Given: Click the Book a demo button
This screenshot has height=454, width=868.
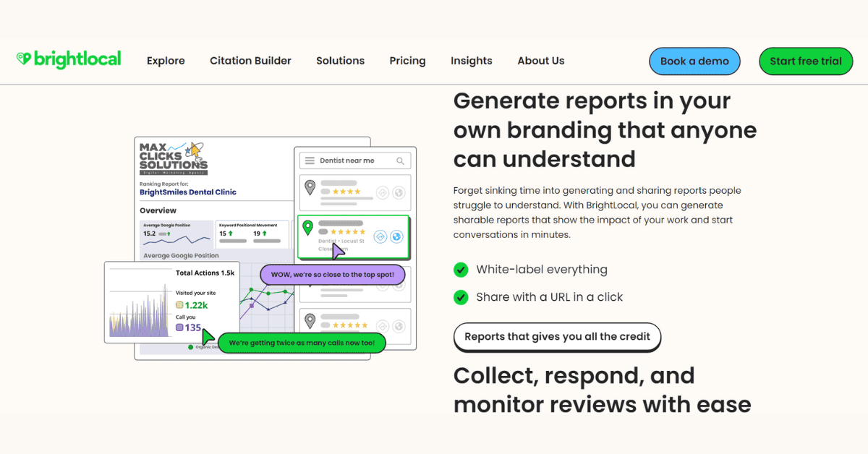Looking at the screenshot, I should click(x=694, y=61).
